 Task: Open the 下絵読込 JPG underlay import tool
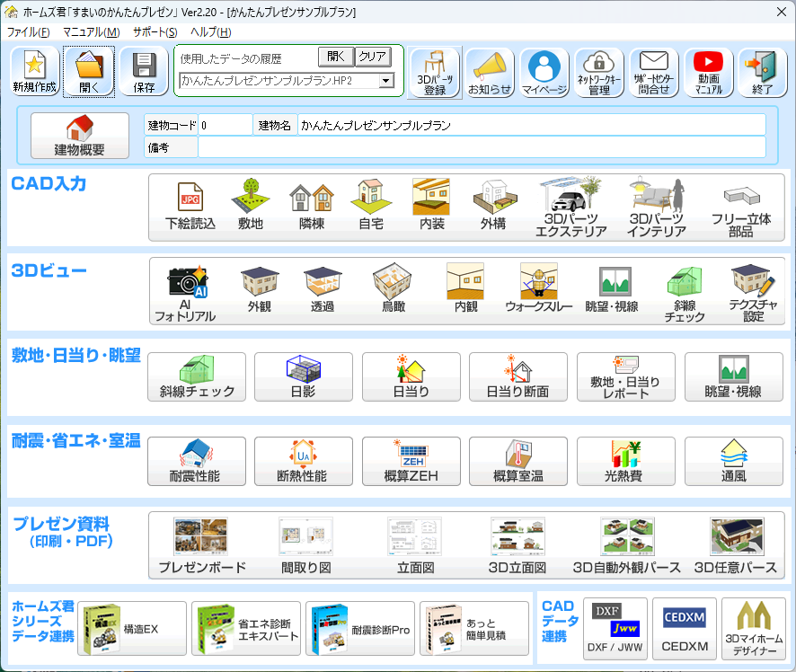click(x=189, y=204)
